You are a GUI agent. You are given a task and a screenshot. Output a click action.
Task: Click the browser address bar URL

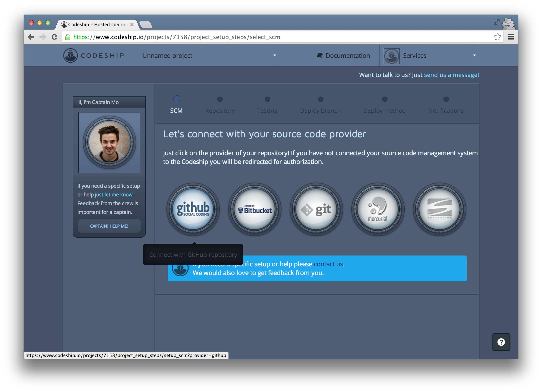coord(177,37)
